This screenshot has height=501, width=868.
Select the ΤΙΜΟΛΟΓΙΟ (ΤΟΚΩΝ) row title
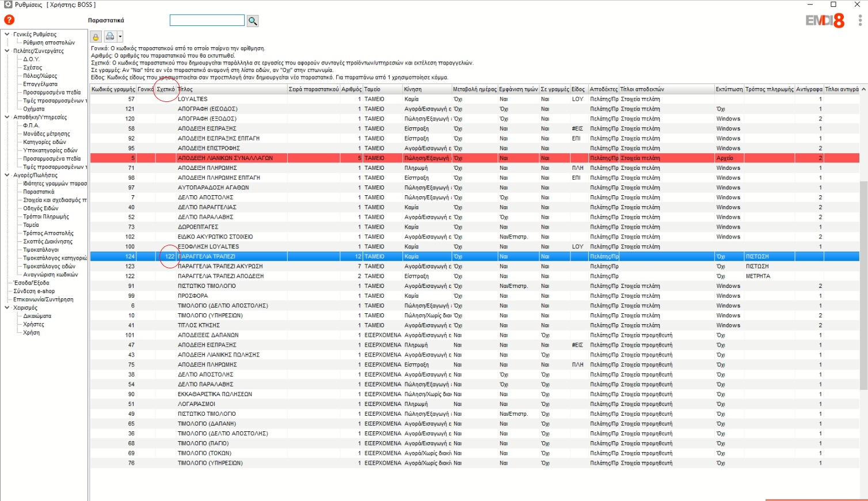point(204,453)
